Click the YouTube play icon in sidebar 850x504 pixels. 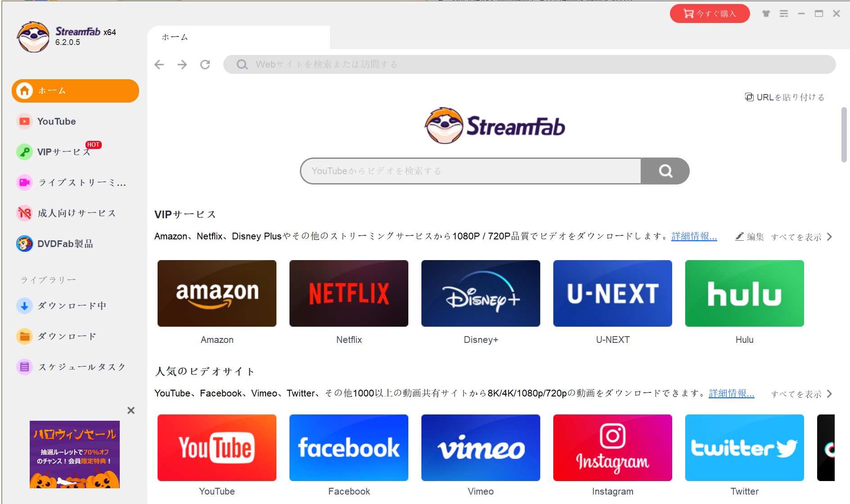pos(24,121)
